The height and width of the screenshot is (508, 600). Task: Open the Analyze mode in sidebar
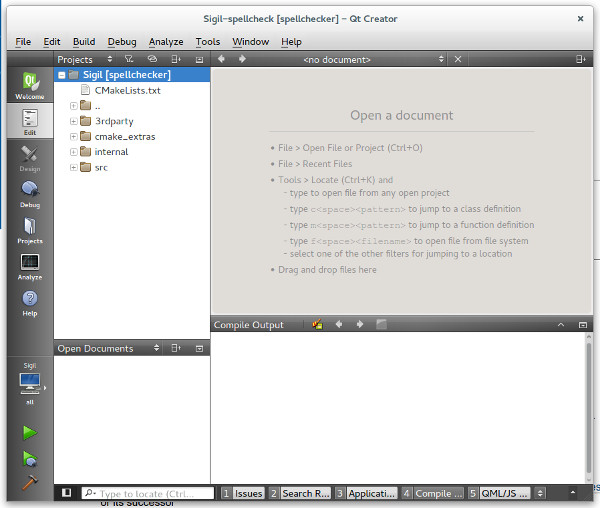[30, 266]
